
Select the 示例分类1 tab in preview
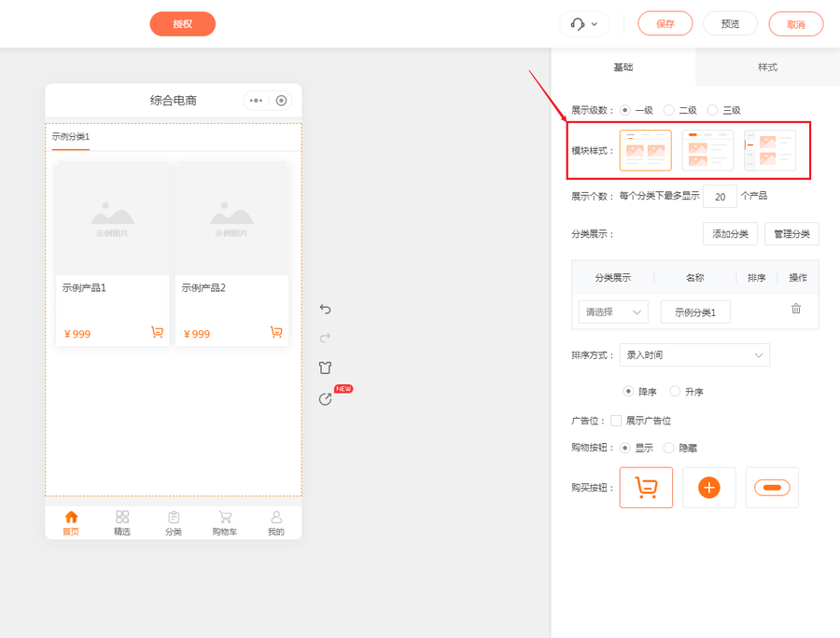pos(71,136)
